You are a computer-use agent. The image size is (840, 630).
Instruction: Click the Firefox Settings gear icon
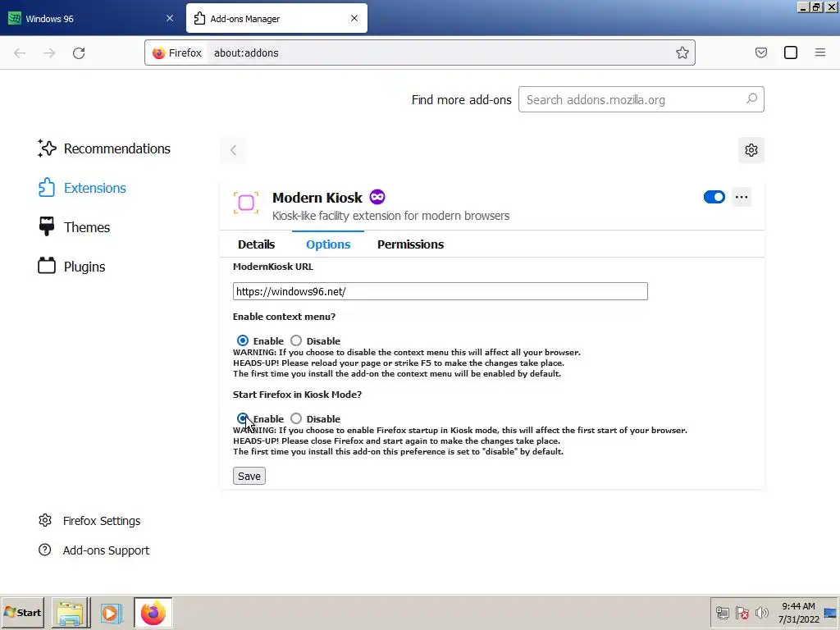point(45,520)
